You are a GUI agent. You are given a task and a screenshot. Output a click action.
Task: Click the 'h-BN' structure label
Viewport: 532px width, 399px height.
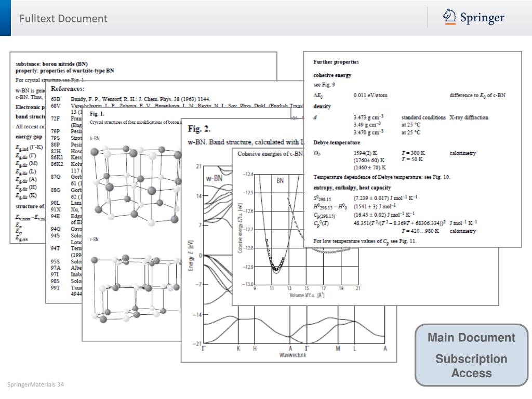(x=95, y=138)
